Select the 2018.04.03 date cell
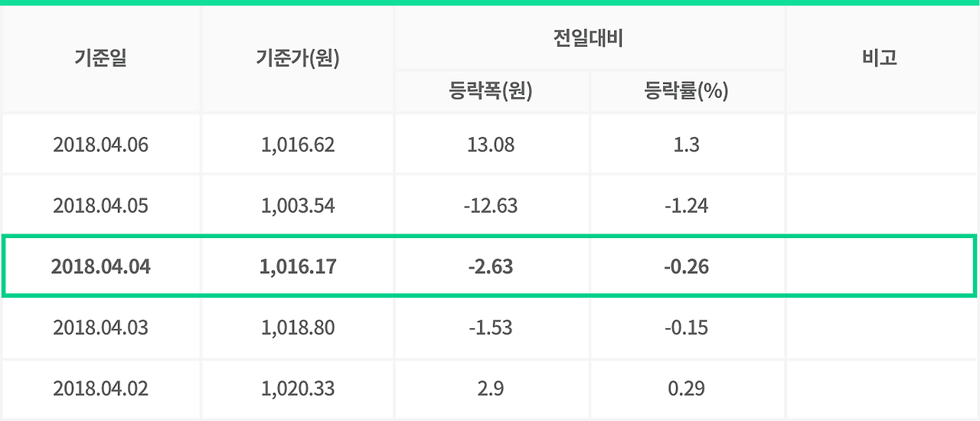The width and height of the screenshot is (980, 421). click(101, 328)
